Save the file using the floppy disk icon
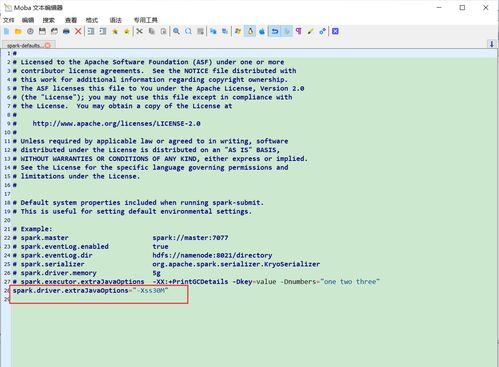Screen dimensions: 499x367 click(x=42, y=31)
